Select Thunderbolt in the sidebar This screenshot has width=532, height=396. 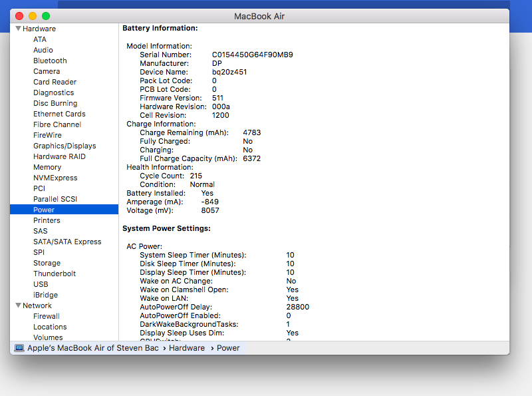(x=55, y=274)
